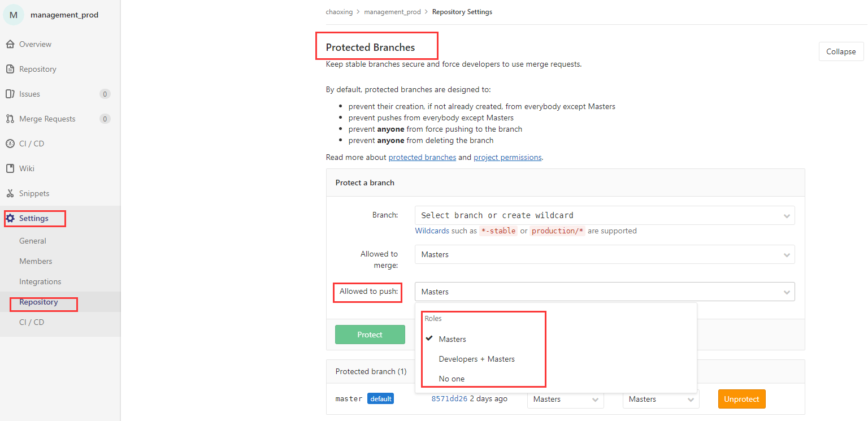Unprotect the master branch
This screenshot has width=868, height=421.
[741, 399]
